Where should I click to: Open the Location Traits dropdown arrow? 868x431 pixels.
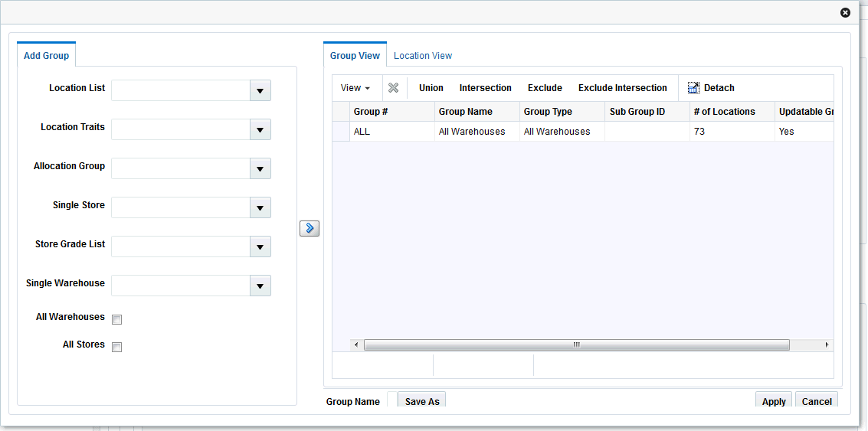[260, 129]
